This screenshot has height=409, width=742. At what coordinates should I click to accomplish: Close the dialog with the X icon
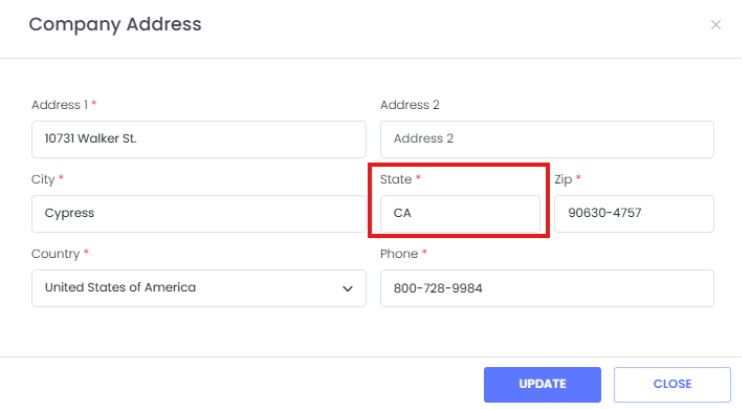[x=715, y=25]
